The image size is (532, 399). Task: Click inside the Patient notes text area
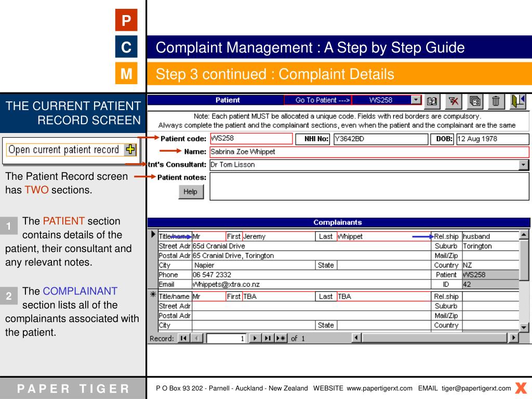click(369, 187)
